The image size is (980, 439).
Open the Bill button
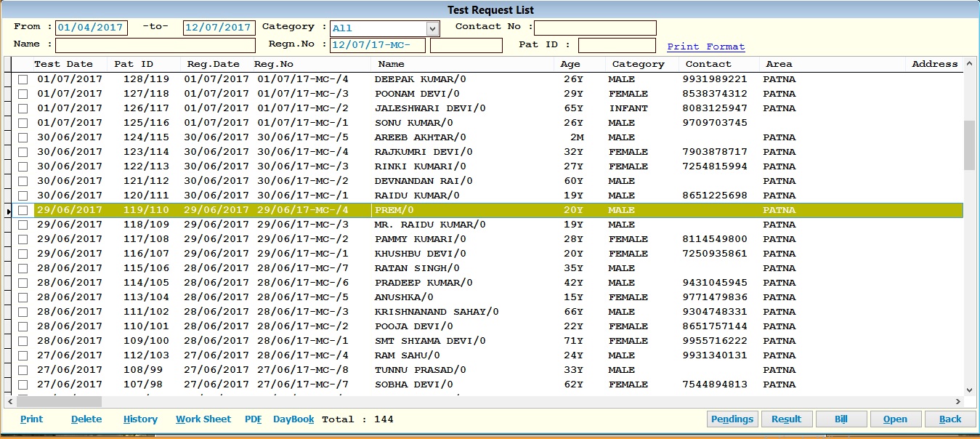click(841, 419)
